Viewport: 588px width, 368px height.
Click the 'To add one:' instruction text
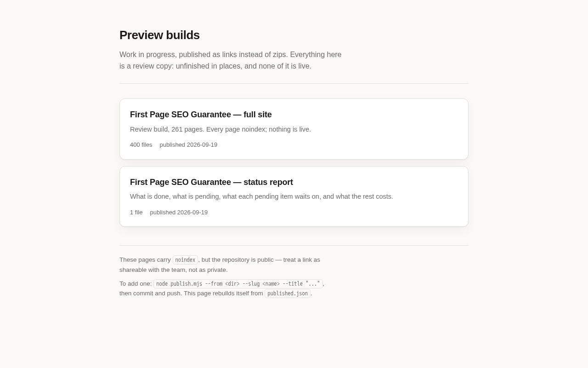pos(136,284)
